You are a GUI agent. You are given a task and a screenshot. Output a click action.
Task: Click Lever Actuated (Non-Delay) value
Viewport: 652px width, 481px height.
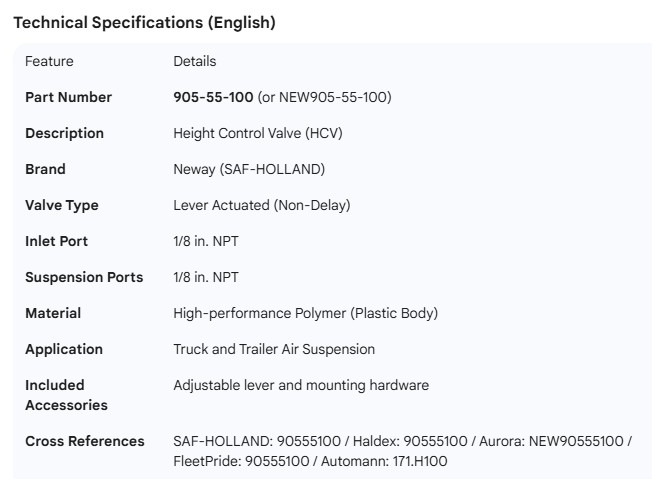click(x=261, y=205)
